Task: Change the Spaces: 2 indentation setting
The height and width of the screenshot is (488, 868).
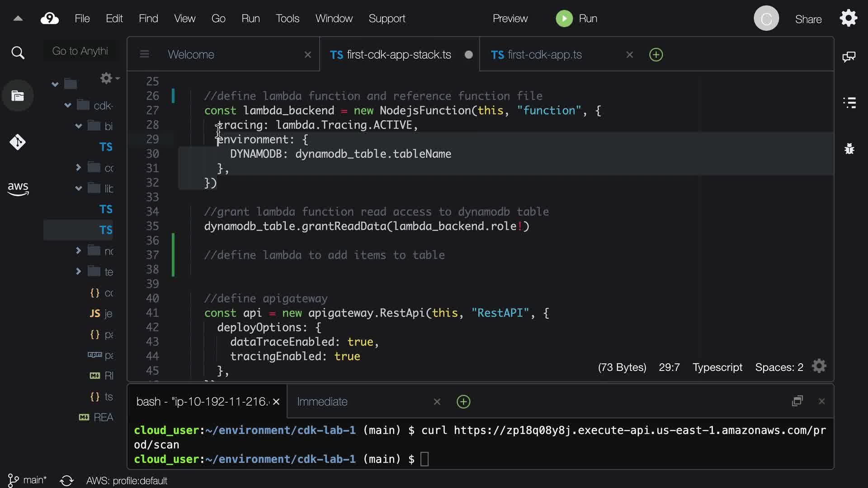Action: [779, 367]
